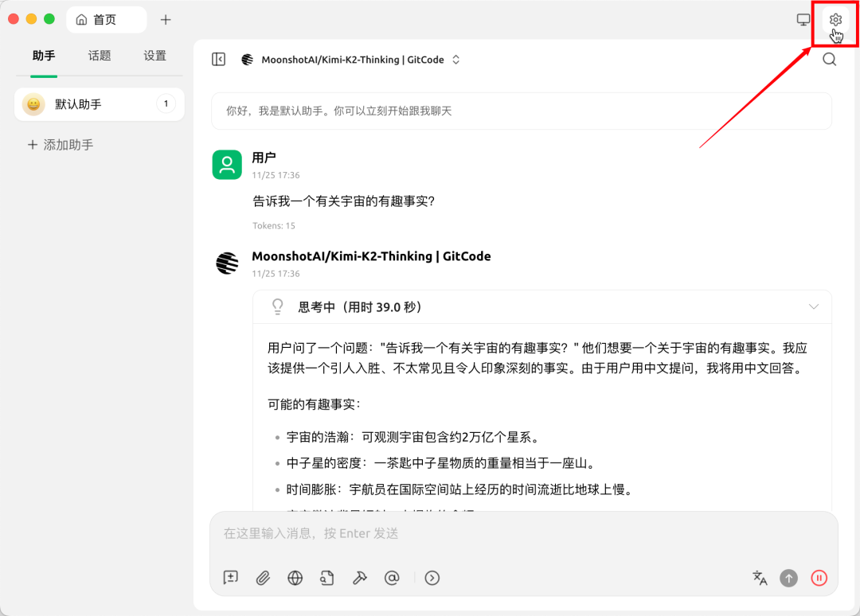The image size is (860, 616).
Task: Open the MCP tools hammer icon
Action: click(359, 578)
